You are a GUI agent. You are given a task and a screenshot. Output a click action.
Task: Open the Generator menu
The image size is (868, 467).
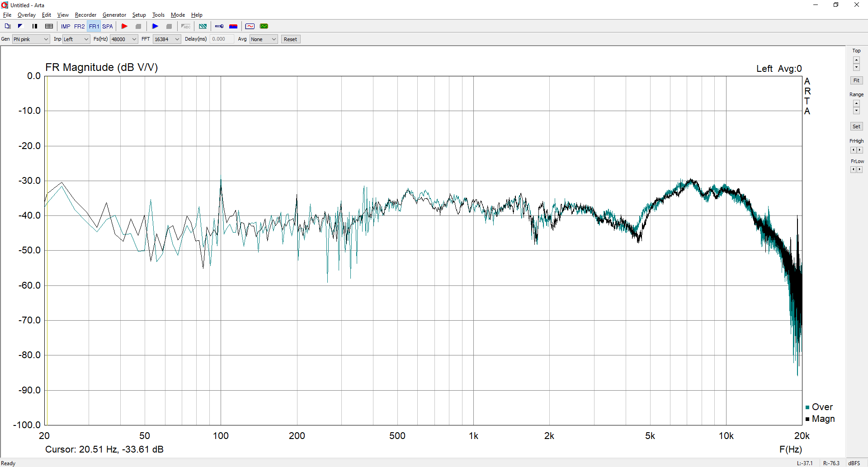[114, 15]
